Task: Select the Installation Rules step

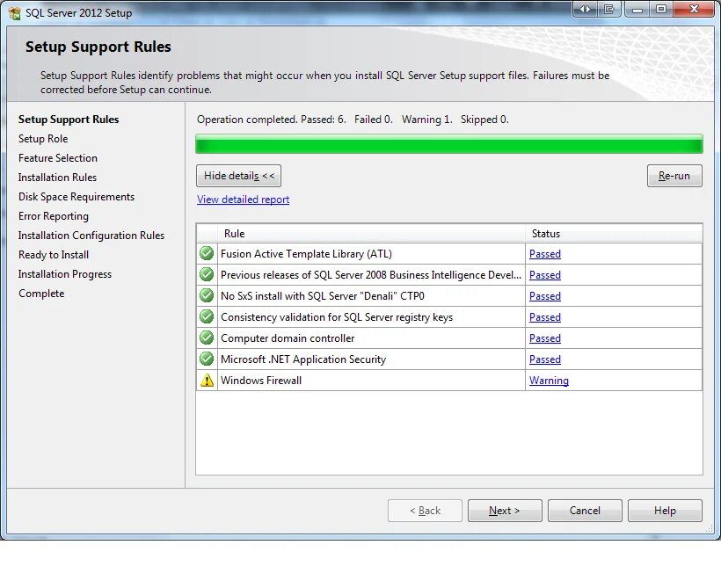Action: pyautogui.click(x=57, y=178)
